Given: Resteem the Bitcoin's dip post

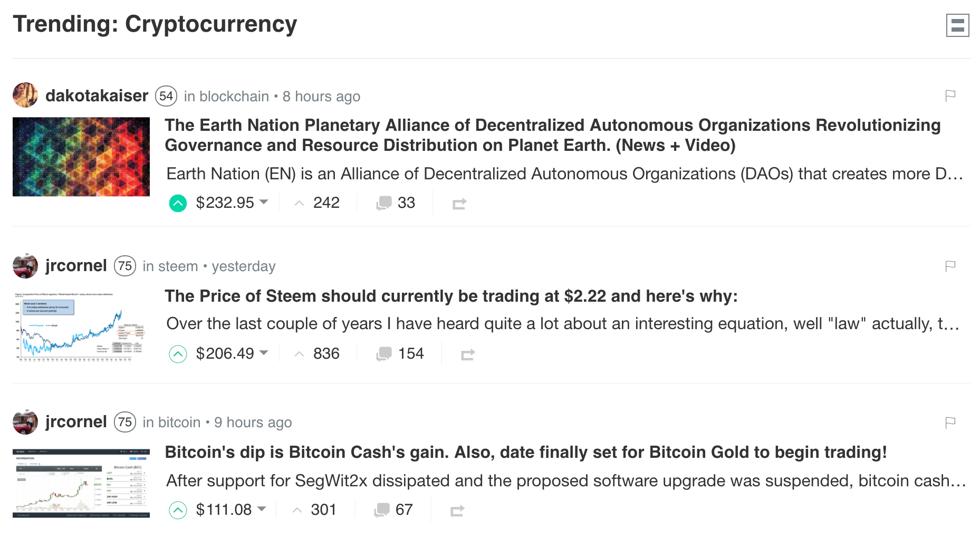Looking at the screenshot, I should pyautogui.click(x=457, y=511).
